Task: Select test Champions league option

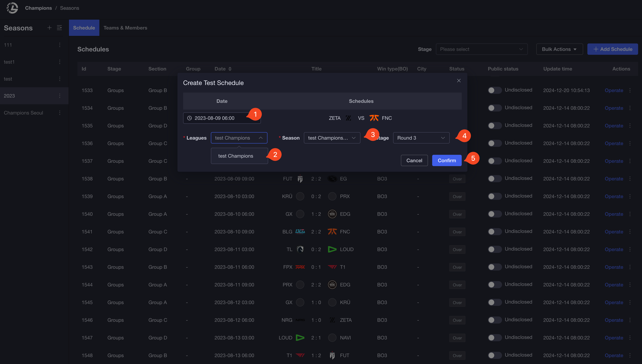Action: (236, 156)
